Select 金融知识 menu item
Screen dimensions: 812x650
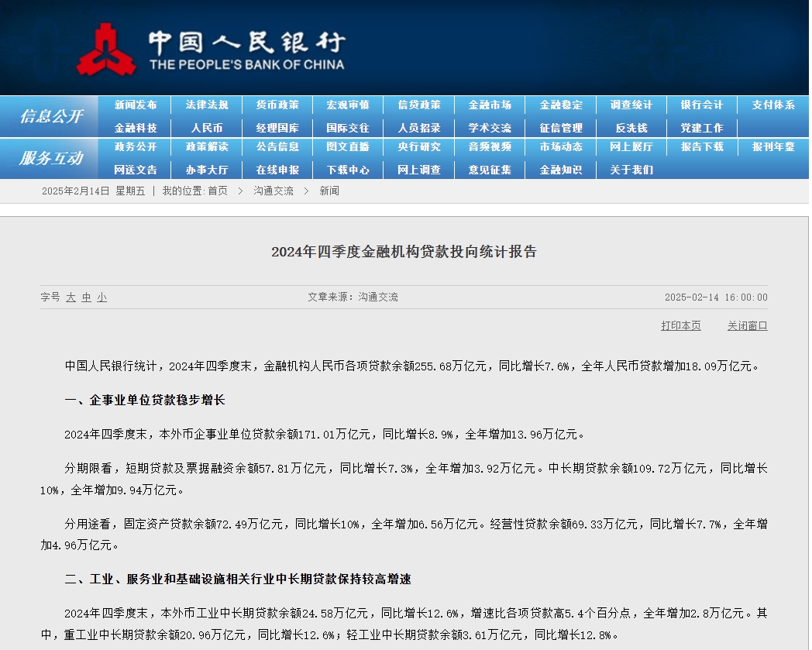click(x=561, y=170)
